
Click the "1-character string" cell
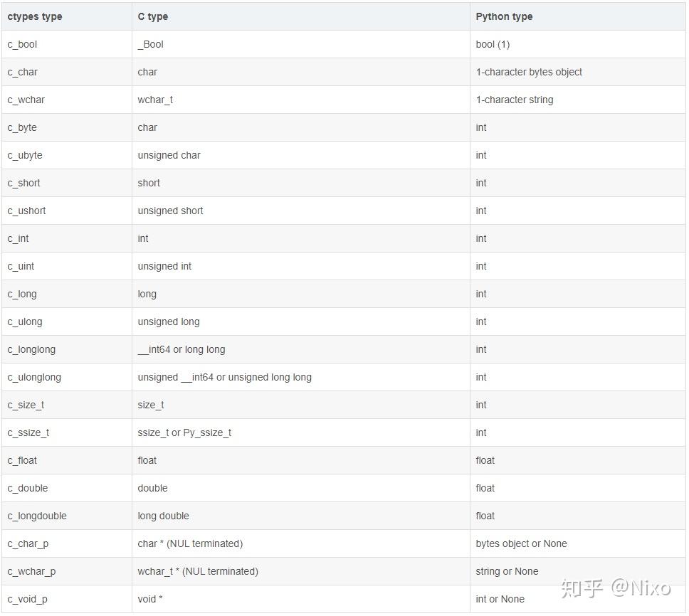point(515,100)
